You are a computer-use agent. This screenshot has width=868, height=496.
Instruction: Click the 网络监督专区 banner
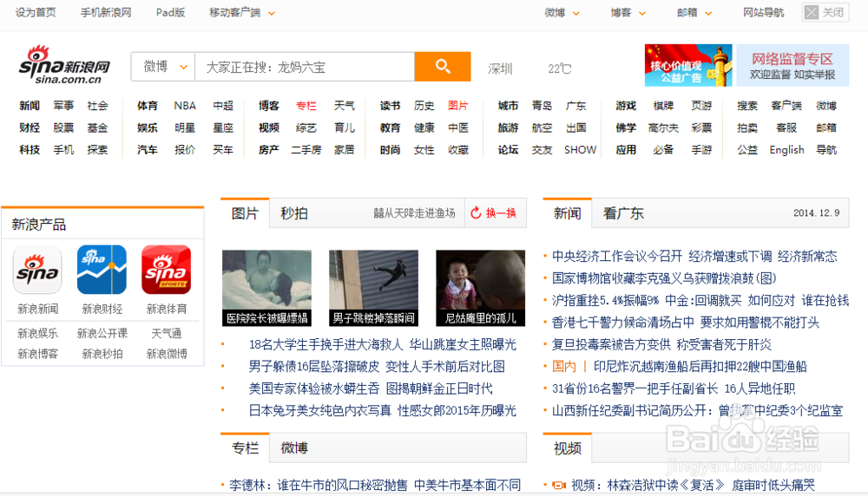point(792,65)
